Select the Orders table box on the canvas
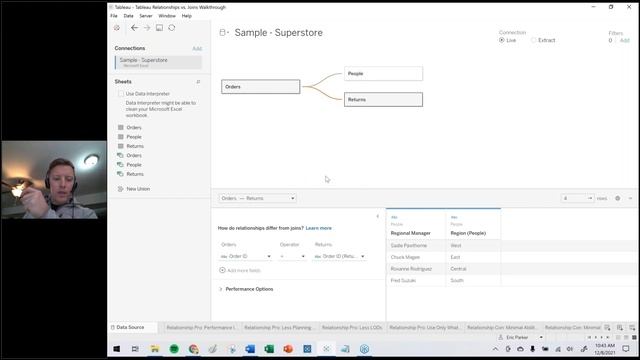 [260, 87]
